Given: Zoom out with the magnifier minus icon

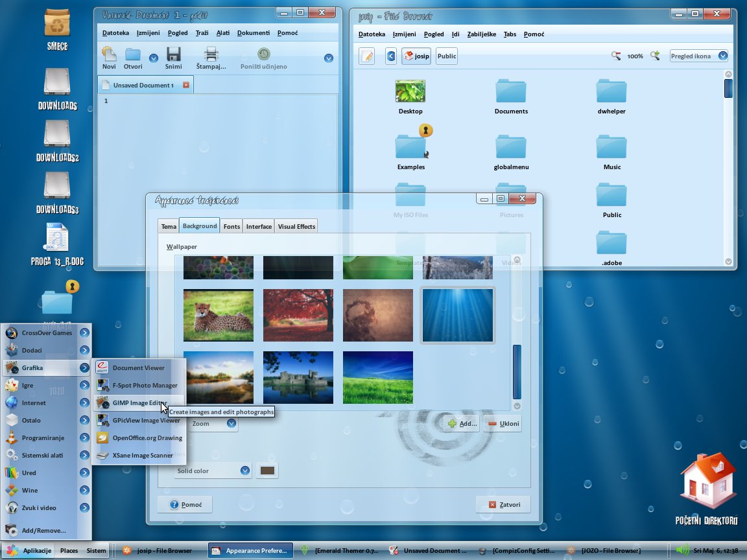Looking at the screenshot, I should (616, 56).
